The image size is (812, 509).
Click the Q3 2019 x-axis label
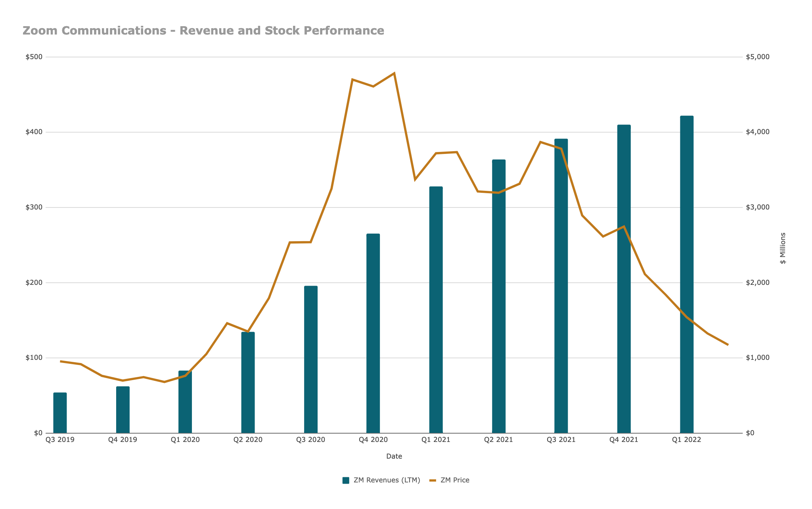coord(60,440)
